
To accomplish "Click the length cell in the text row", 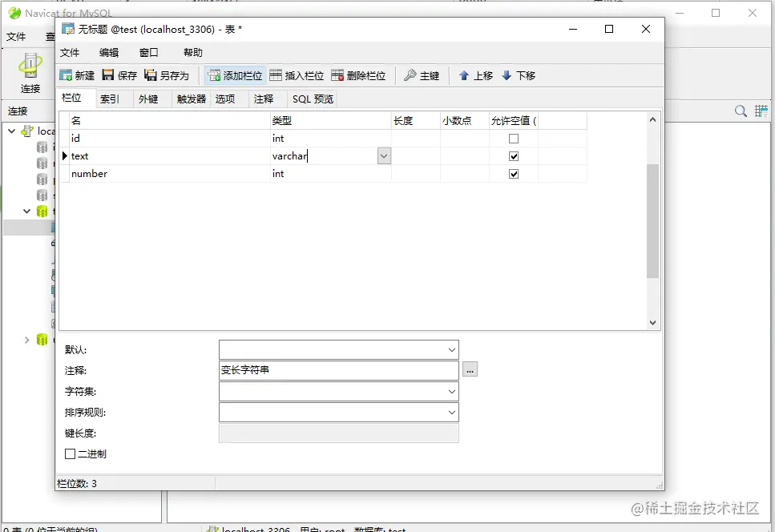I will click(416, 156).
